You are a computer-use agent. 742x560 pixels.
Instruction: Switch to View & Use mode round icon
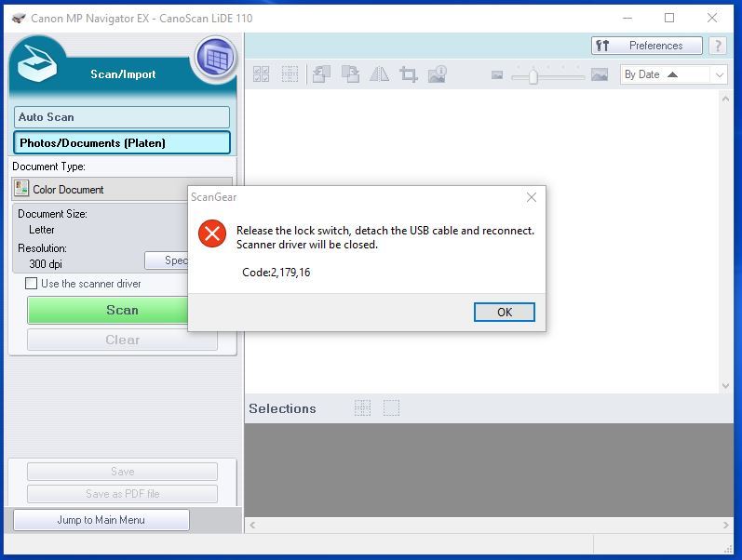pos(216,59)
